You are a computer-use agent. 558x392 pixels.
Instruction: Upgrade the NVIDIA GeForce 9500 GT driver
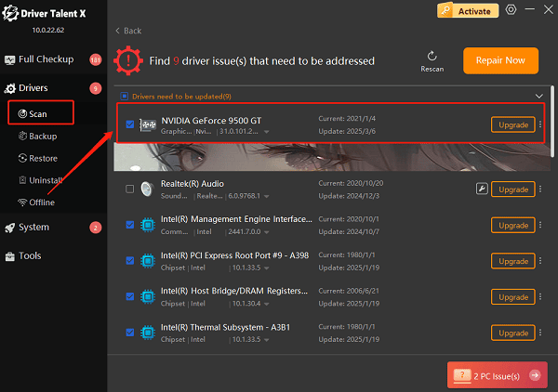pyautogui.click(x=513, y=124)
